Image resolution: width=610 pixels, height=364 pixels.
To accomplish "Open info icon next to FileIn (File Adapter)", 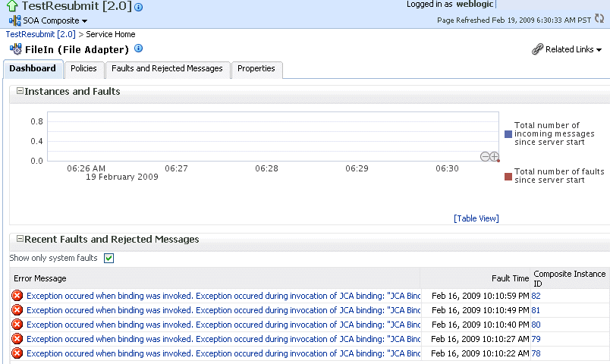I will point(139,49).
